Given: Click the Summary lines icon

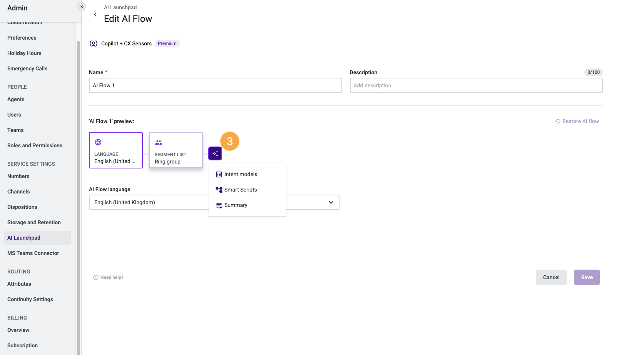Looking at the screenshot, I should (x=219, y=205).
